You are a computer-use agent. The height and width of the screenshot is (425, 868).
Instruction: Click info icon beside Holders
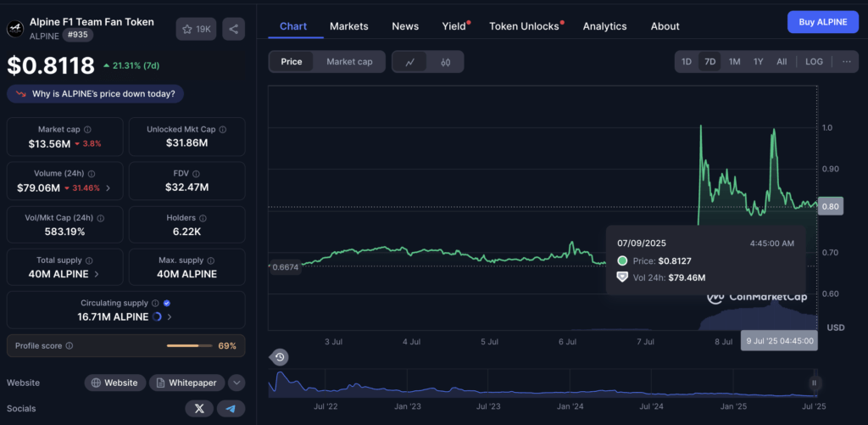click(x=203, y=218)
